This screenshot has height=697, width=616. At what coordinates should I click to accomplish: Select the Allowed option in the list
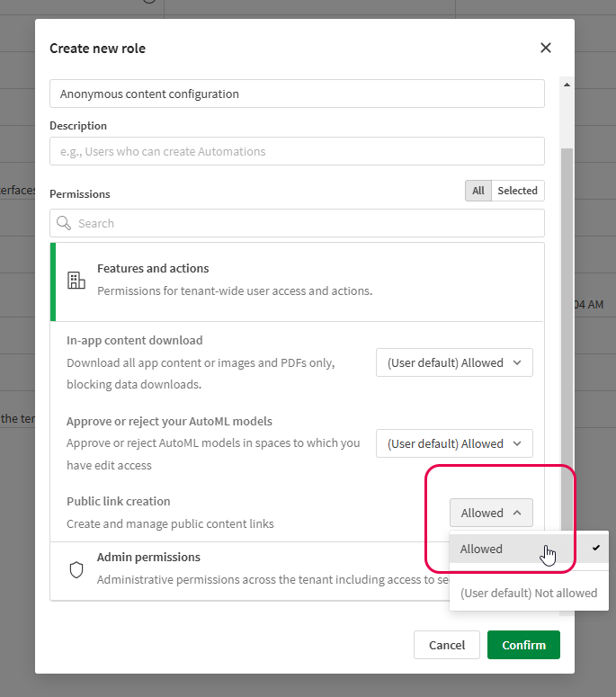tap(482, 549)
